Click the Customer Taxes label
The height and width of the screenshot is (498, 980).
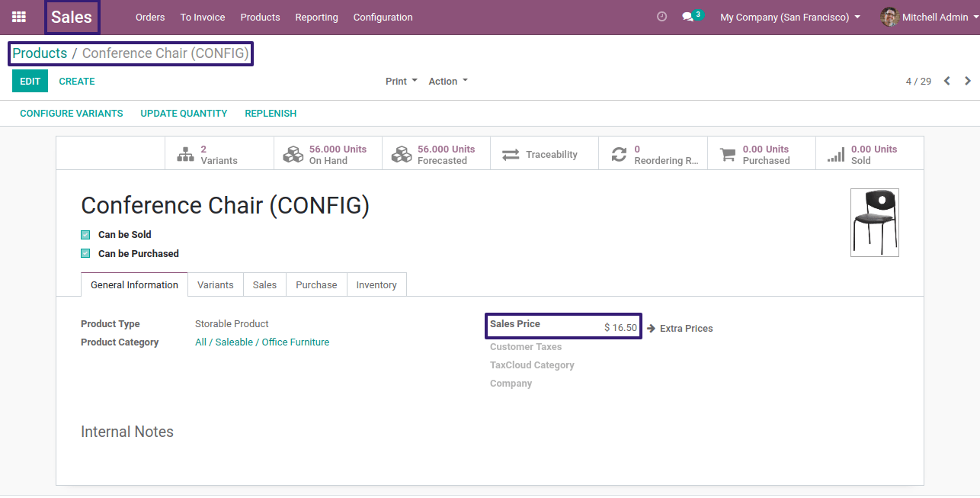[526, 347]
